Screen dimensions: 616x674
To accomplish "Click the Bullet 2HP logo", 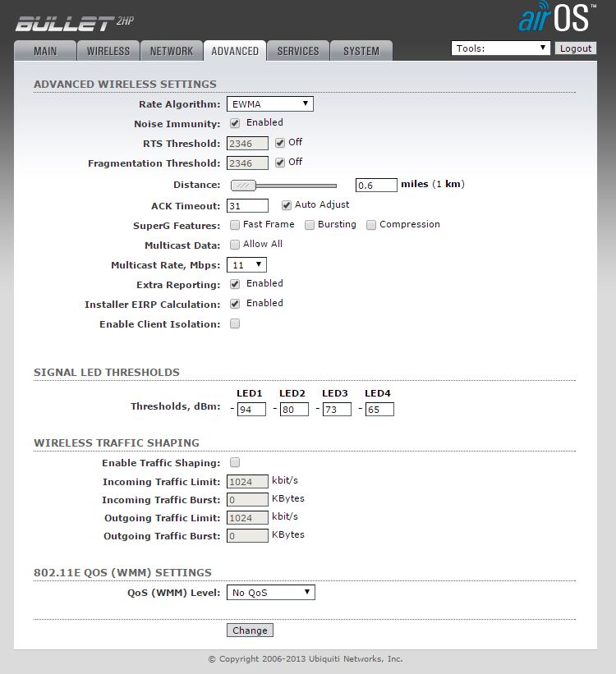I will point(75,23).
